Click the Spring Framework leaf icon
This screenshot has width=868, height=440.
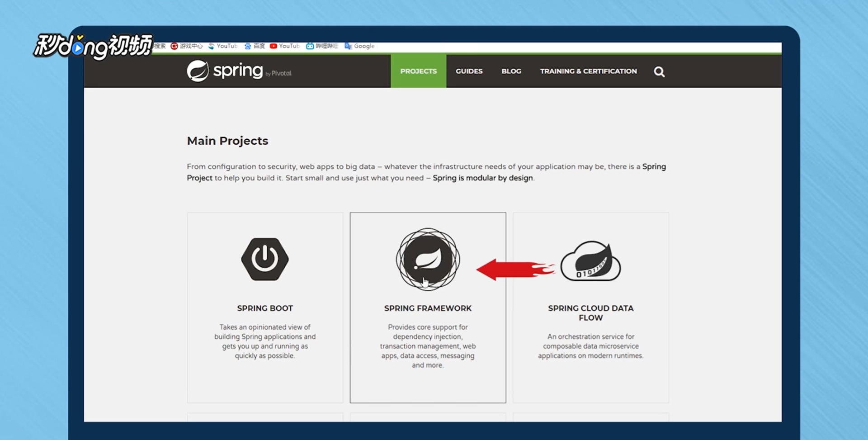[x=428, y=259]
